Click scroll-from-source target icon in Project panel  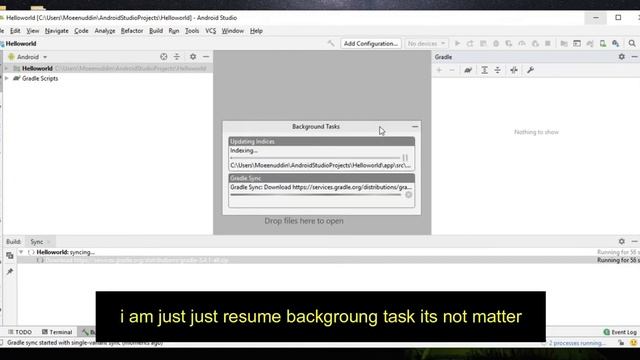pos(164,57)
